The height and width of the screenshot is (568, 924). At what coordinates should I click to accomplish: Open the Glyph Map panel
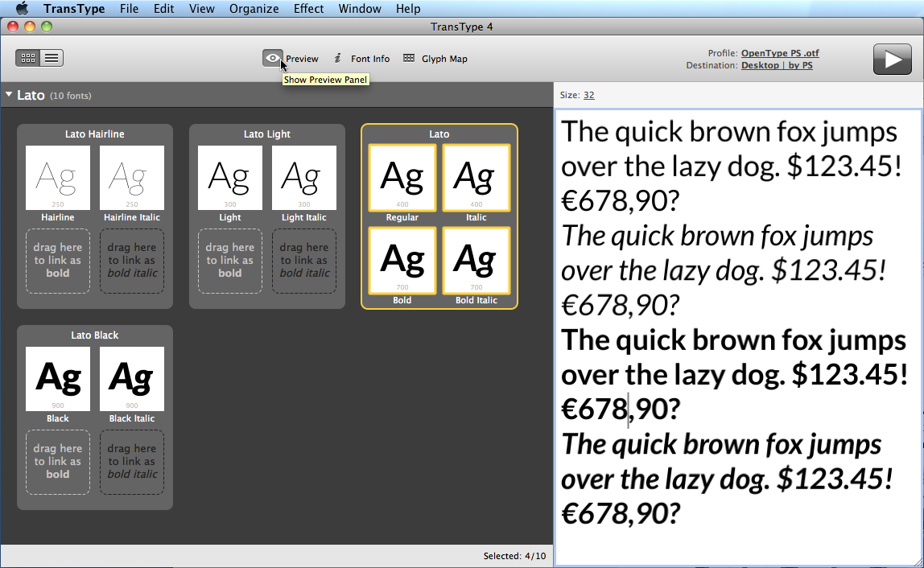[x=435, y=59]
